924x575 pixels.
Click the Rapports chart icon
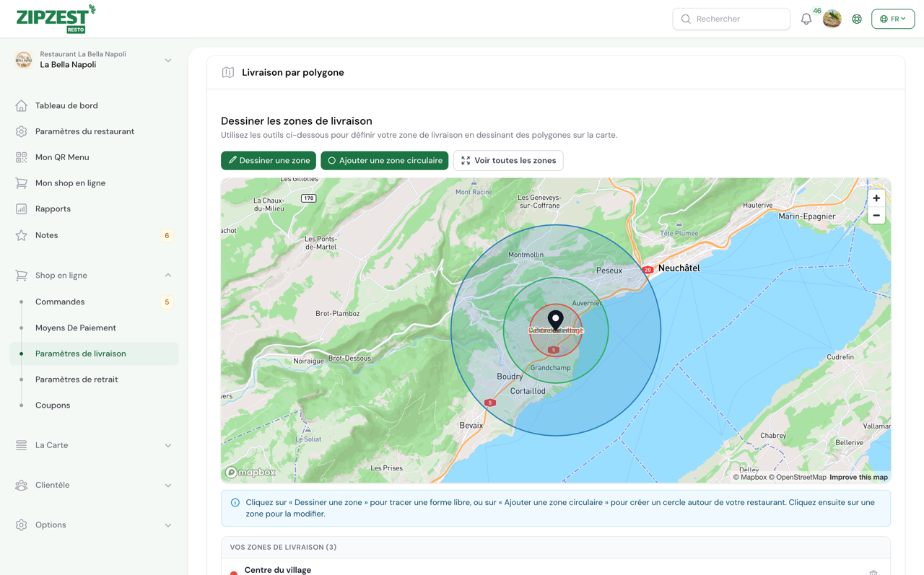[x=22, y=209]
